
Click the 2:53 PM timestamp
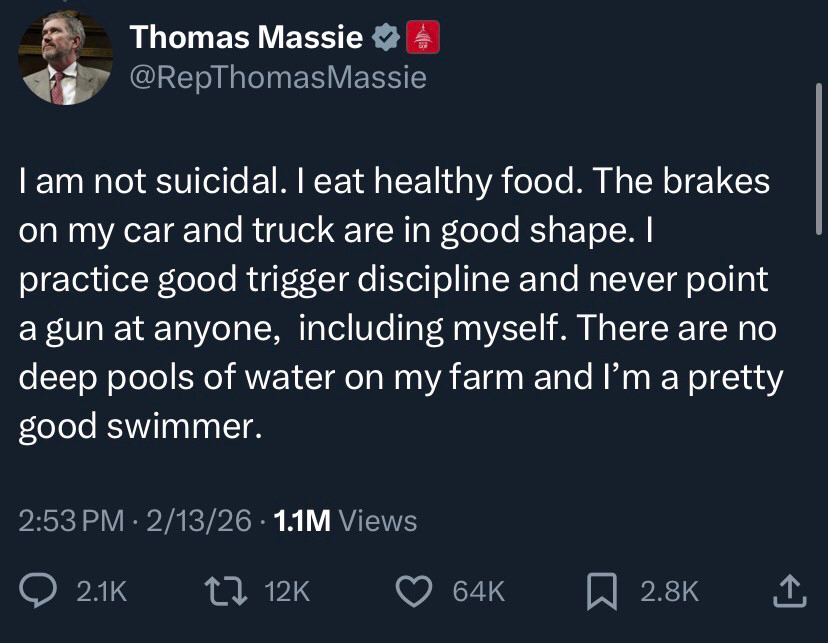pos(71,521)
